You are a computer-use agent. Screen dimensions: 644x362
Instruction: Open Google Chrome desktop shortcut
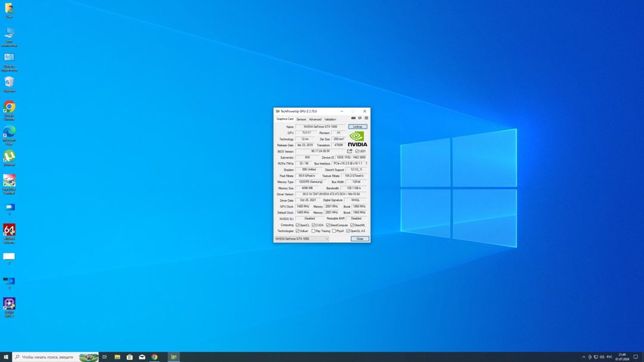click(x=9, y=110)
